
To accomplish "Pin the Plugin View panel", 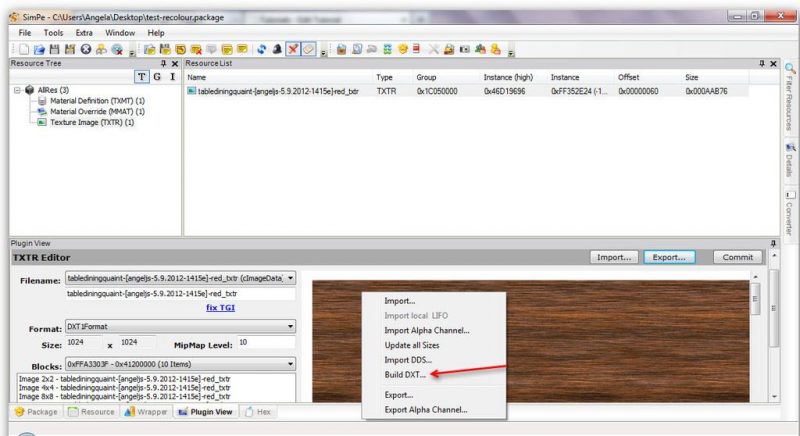I will (773, 244).
